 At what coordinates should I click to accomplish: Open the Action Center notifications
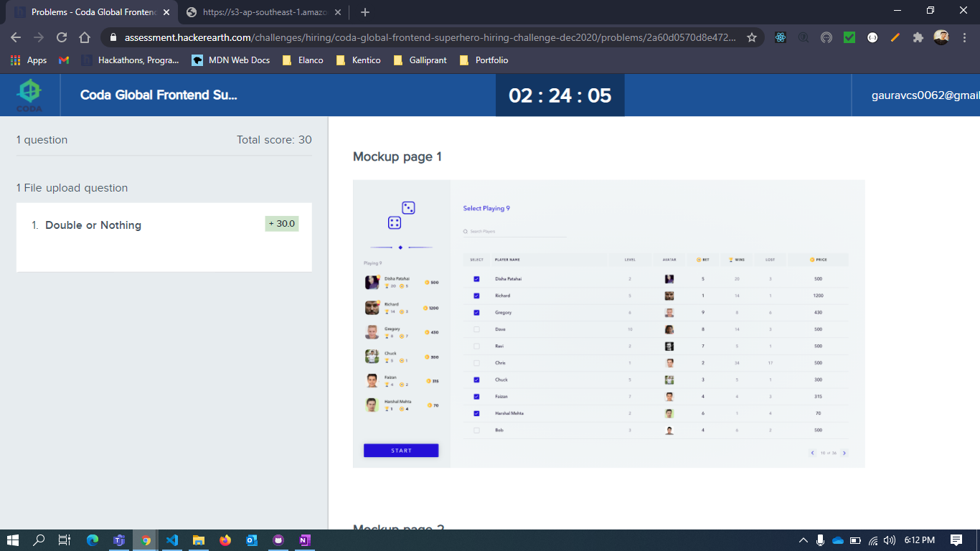[956, 540]
